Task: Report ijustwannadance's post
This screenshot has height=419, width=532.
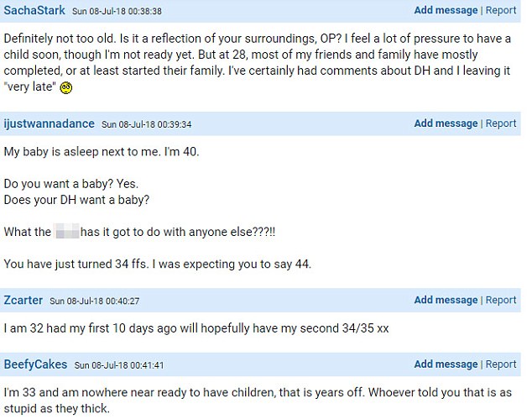Action: coord(501,123)
